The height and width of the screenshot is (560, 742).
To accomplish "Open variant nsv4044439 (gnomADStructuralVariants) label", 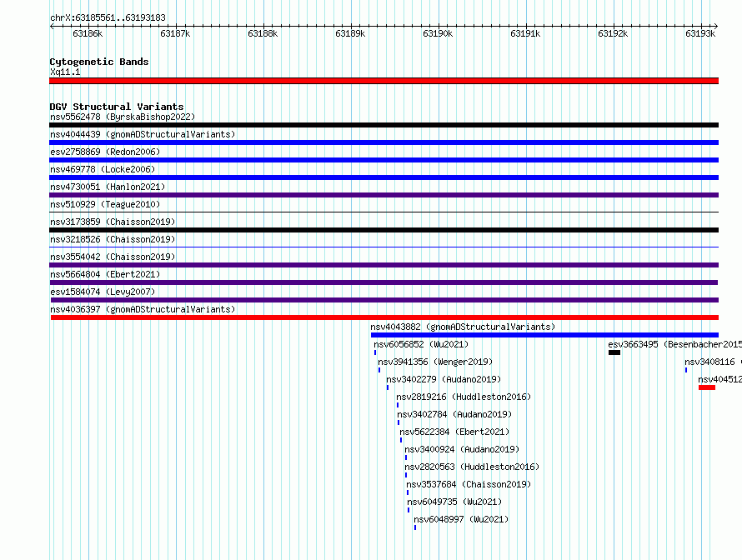I will (143, 134).
